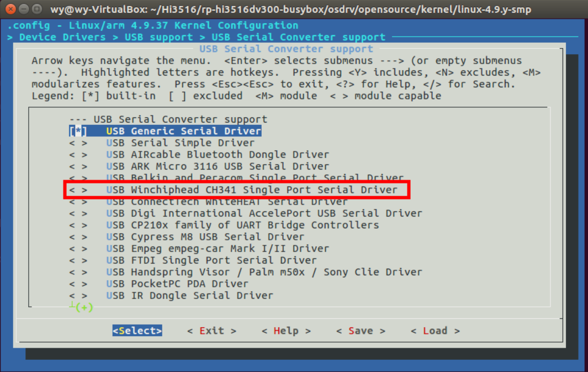Toggle USB FTDI Single Port driver state

point(78,260)
